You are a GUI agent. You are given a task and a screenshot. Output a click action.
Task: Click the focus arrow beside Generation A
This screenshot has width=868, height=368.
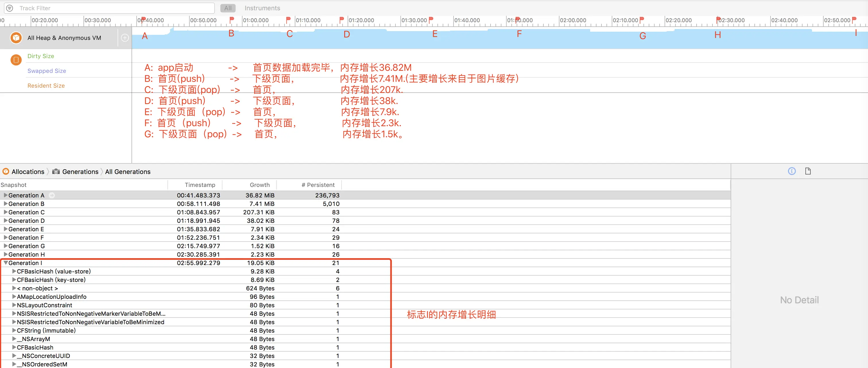click(52, 195)
